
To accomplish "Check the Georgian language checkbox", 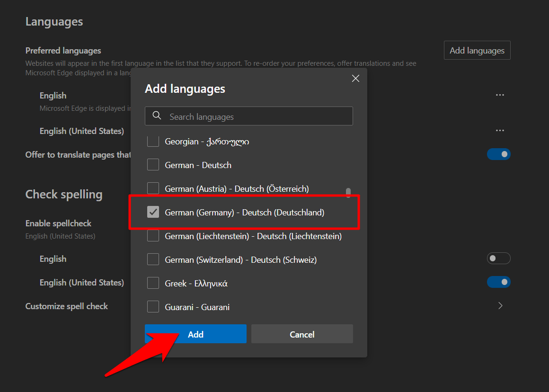I will pos(153,141).
